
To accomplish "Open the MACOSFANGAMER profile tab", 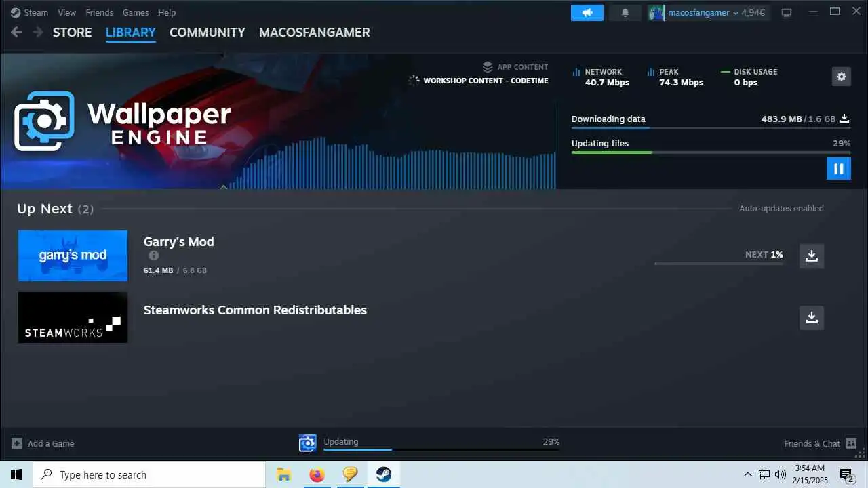I will (x=315, y=33).
